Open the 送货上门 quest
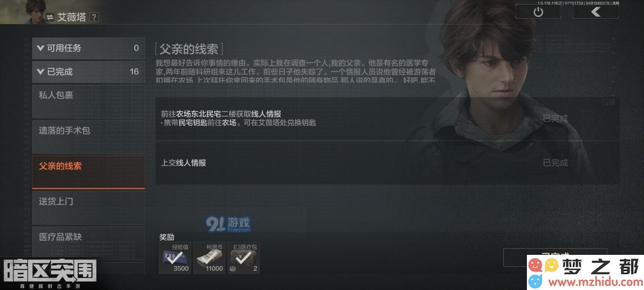644x290 pixels. coord(88,207)
